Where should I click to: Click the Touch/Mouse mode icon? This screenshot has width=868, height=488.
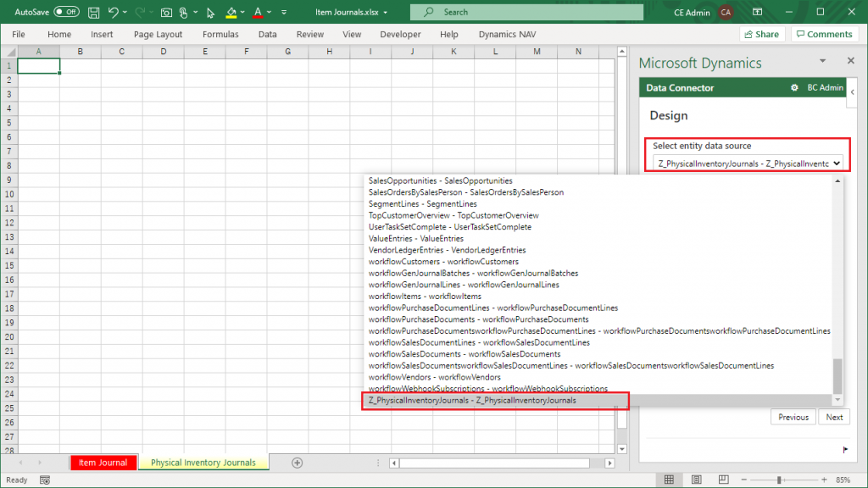(184, 12)
